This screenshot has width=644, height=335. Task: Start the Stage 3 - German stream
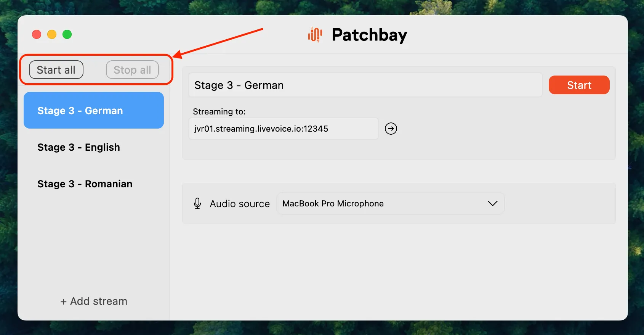coord(579,85)
